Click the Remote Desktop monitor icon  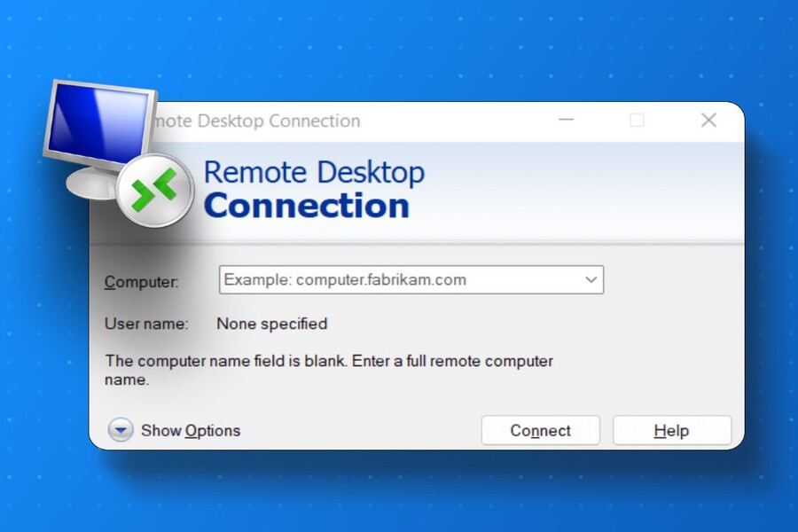coord(99,139)
